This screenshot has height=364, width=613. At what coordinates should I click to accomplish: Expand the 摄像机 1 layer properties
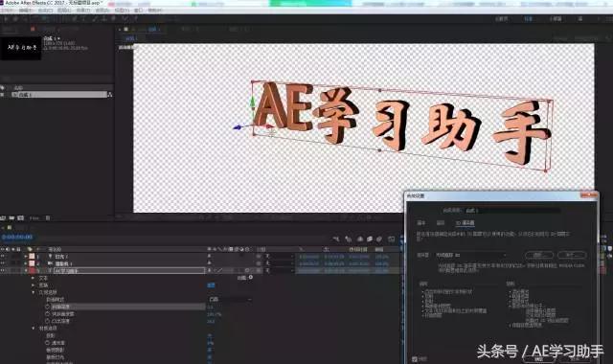coord(26,263)
